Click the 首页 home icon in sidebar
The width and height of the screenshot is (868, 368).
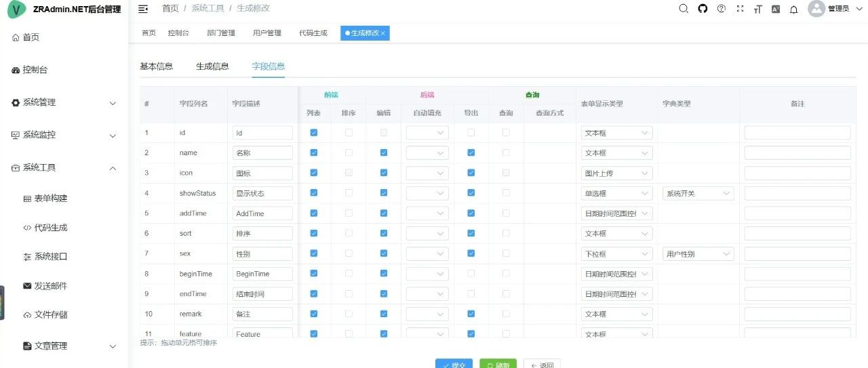point(16,37)
